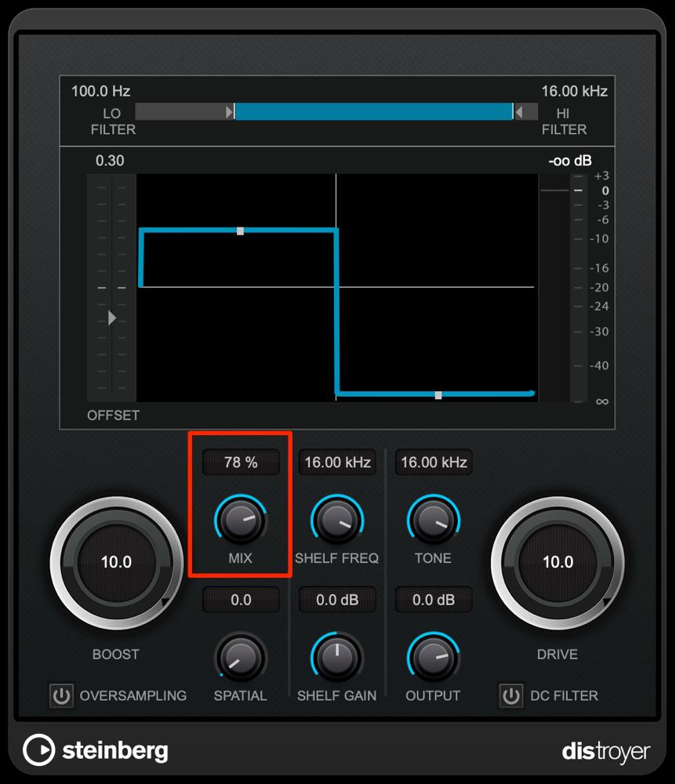Select the Tone value field 16.00 kHz
676x784 pixels.
[434, 462]
